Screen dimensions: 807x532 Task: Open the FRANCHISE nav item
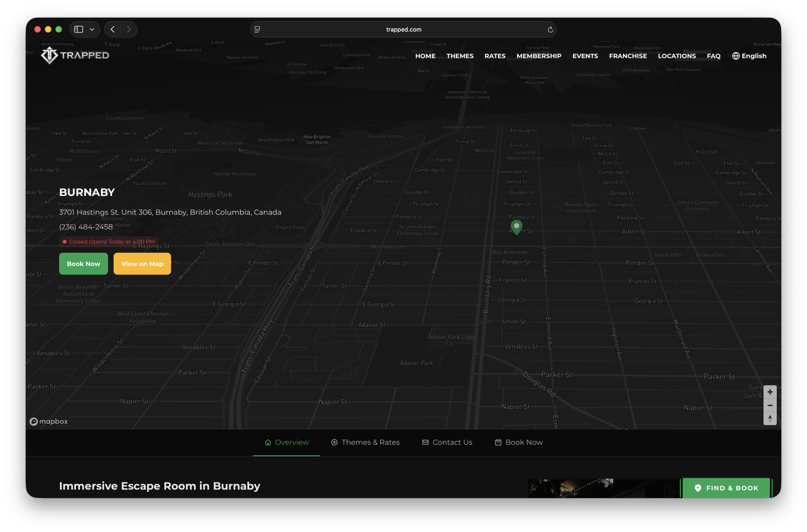point(628,56)
